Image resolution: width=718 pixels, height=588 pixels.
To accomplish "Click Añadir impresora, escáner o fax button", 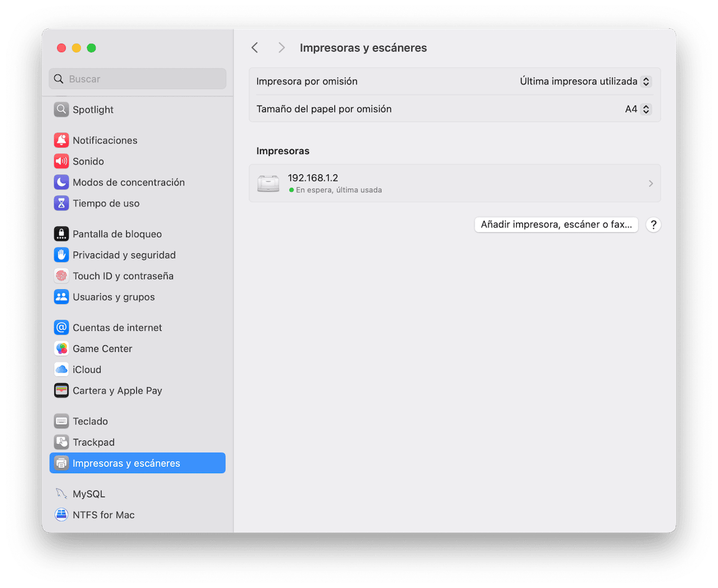I will (x=556, y=224).
